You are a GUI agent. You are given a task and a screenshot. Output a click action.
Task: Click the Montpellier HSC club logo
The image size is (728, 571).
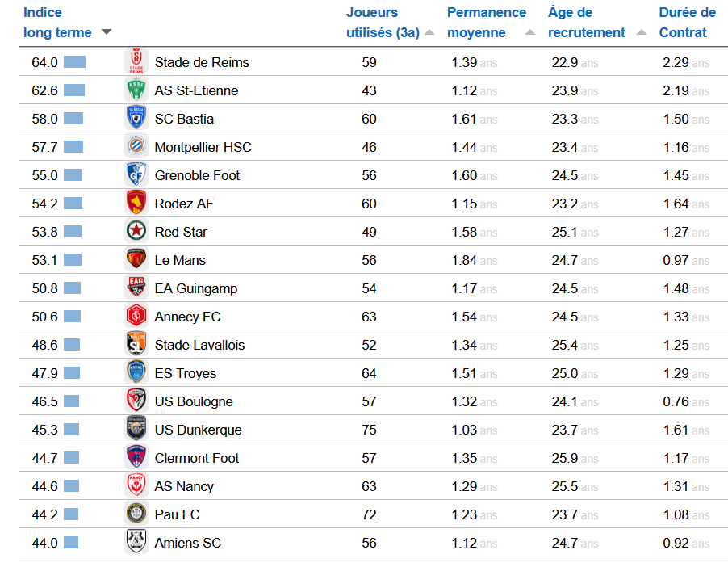(136, 147)
